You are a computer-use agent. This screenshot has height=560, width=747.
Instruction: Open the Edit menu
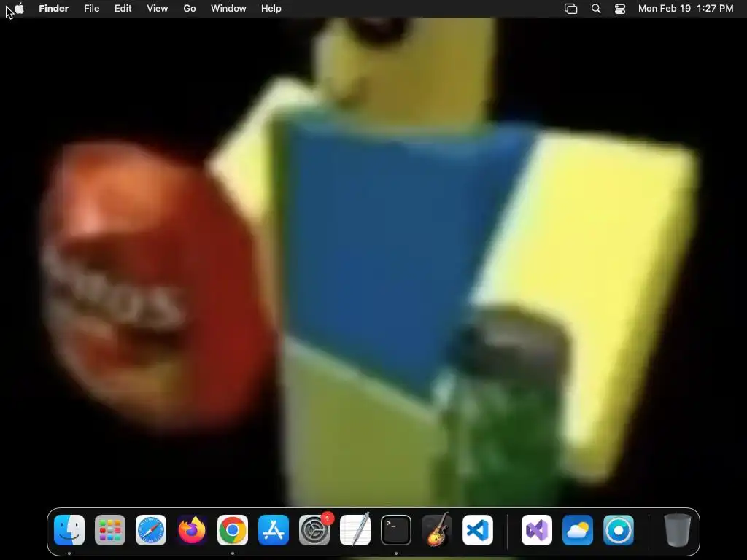tap(123, 9)
